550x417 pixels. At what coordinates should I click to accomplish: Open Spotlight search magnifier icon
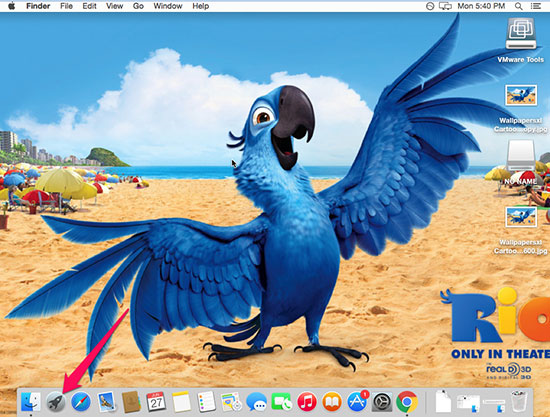[x=518, y=6]
